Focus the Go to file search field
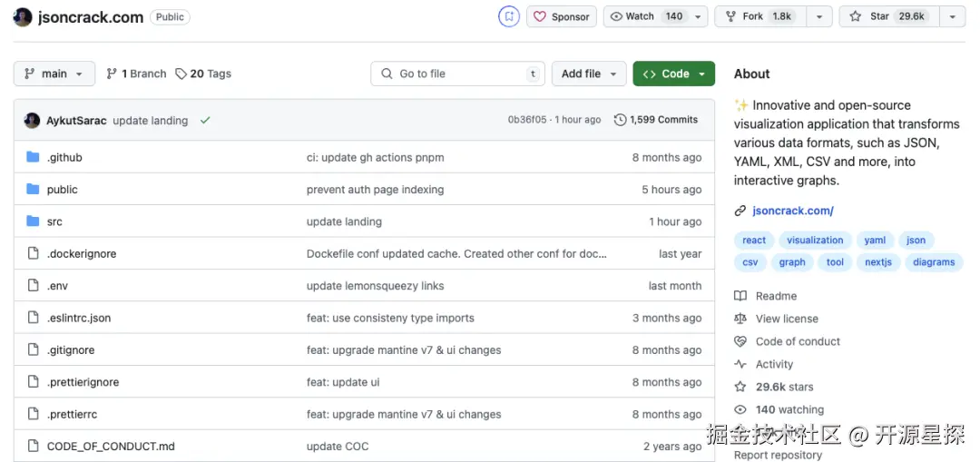The height and width of the screenshot is (462, 980). (458, 74)
